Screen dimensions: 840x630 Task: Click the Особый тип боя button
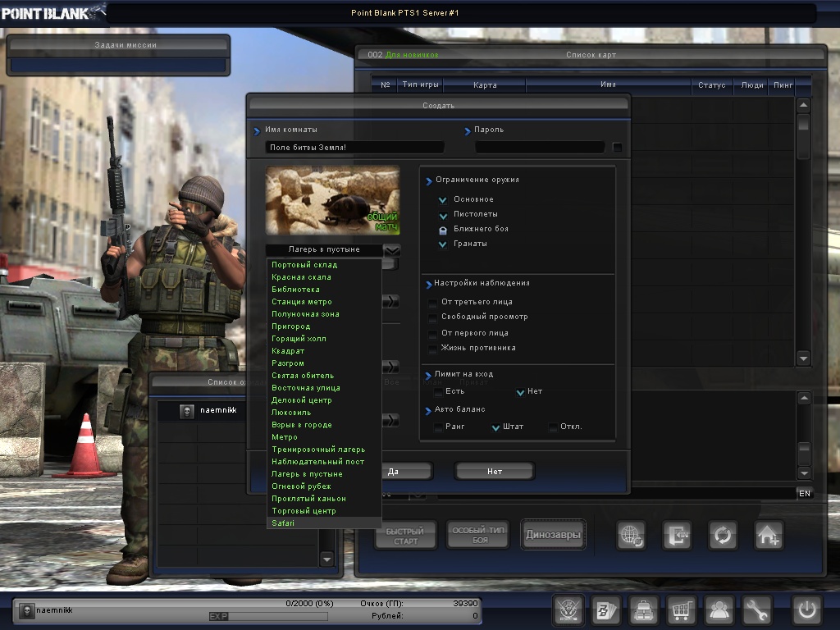click(478, 535)
